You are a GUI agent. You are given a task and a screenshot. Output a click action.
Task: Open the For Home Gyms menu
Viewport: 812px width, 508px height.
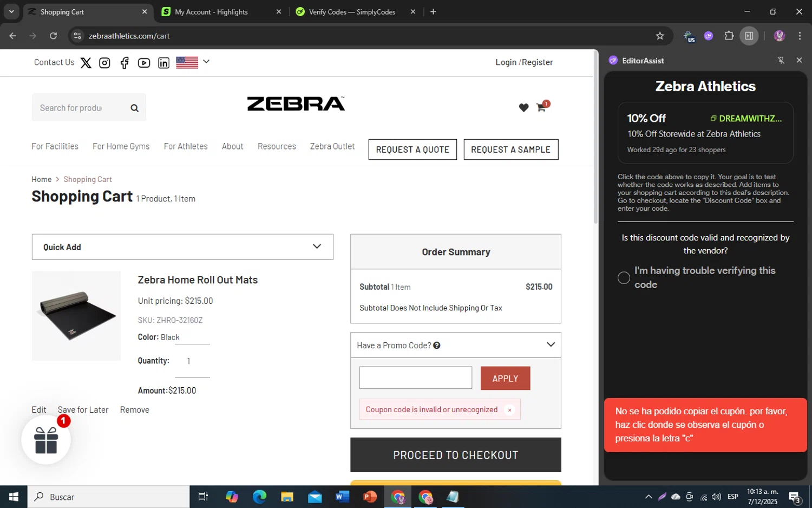tap(121, 146)
